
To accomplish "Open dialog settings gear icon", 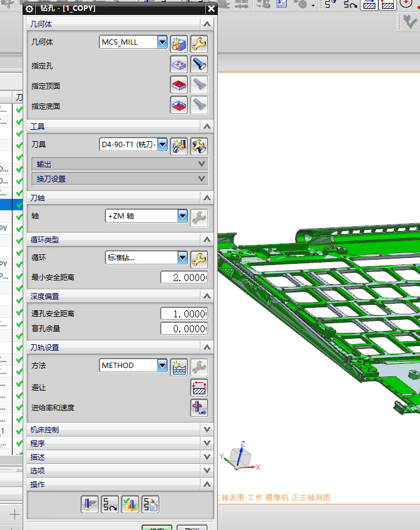I will click(x=29, y=9).
